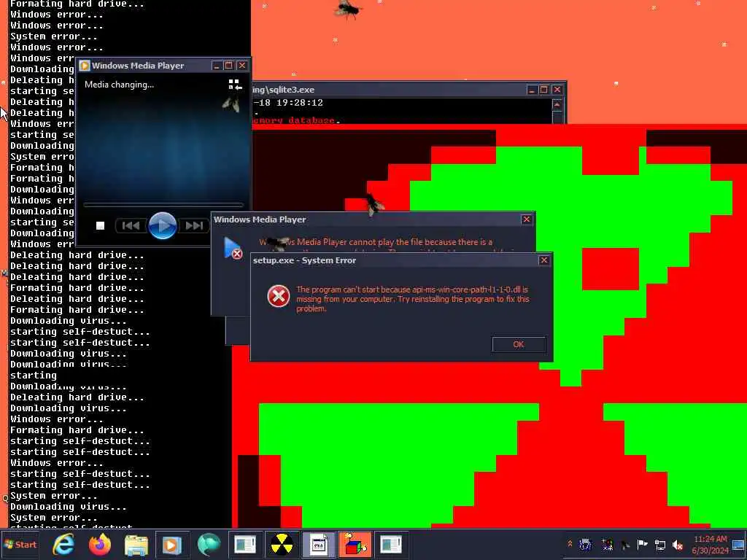Launch Firefox from the taskbar
This screenshot has height=560, width=747.
coord(100,545)
